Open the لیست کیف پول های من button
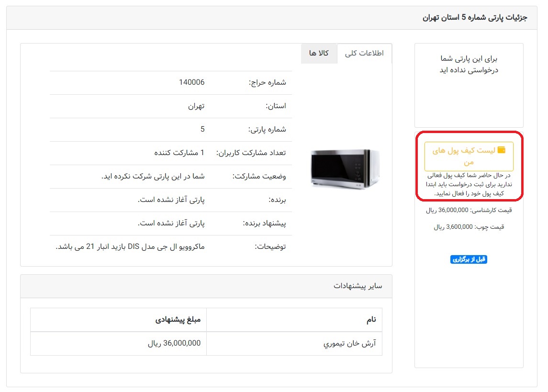Screen dimensions: 548x392 click(469, 156)
